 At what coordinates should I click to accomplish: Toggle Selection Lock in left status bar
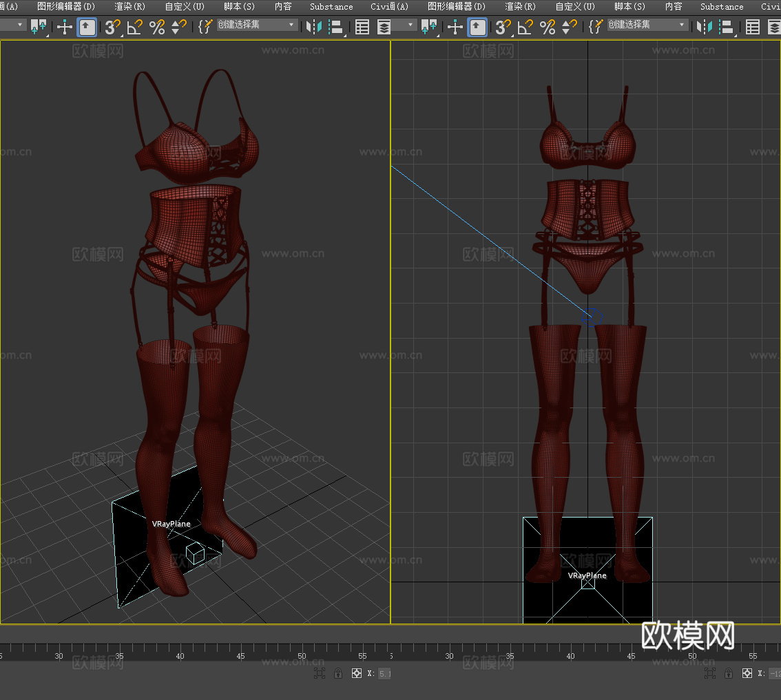point(338,673)
